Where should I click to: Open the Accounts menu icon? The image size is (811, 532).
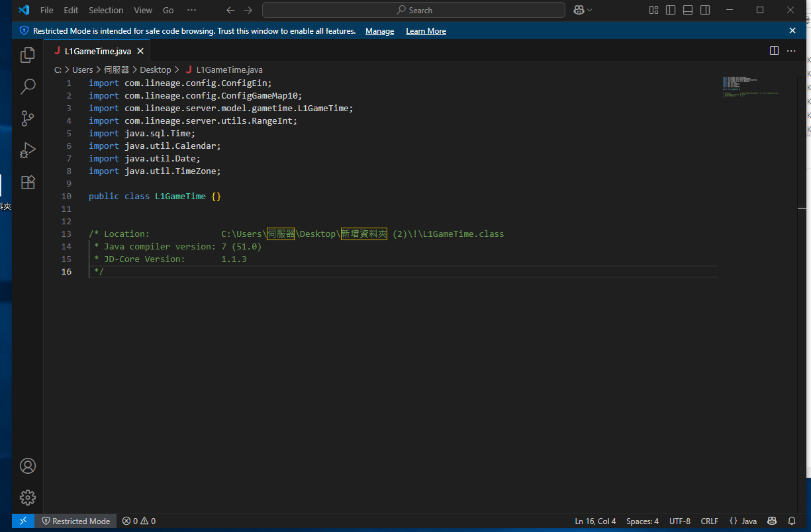(x=28, y=466)
